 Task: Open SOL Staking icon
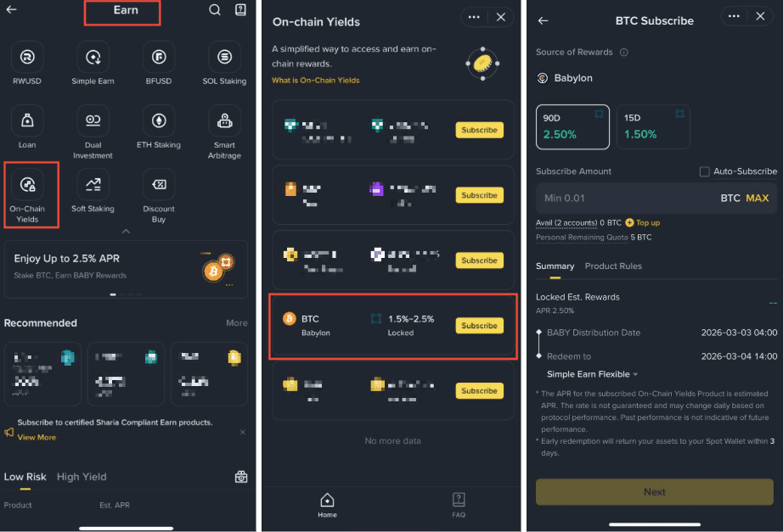(224, 57)
